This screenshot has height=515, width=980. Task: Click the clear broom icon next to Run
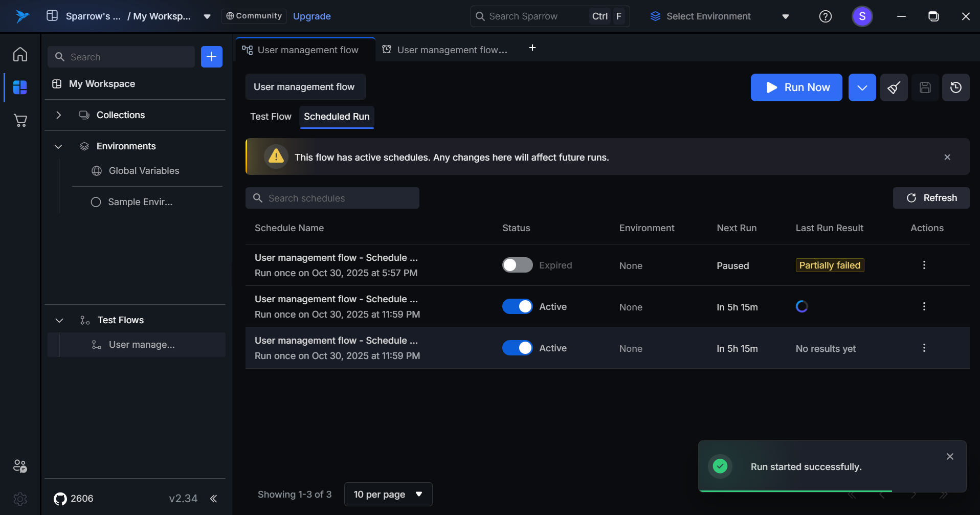[894, 87]
